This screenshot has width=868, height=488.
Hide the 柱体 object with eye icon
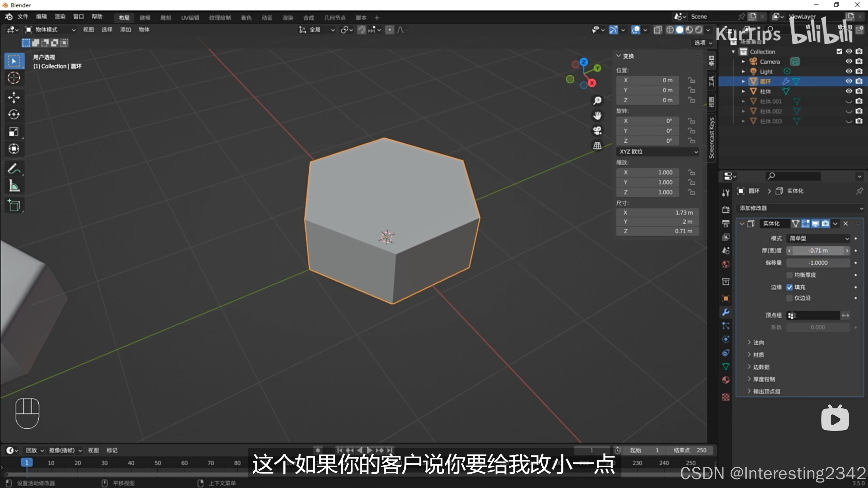click(x=849, y=91)
